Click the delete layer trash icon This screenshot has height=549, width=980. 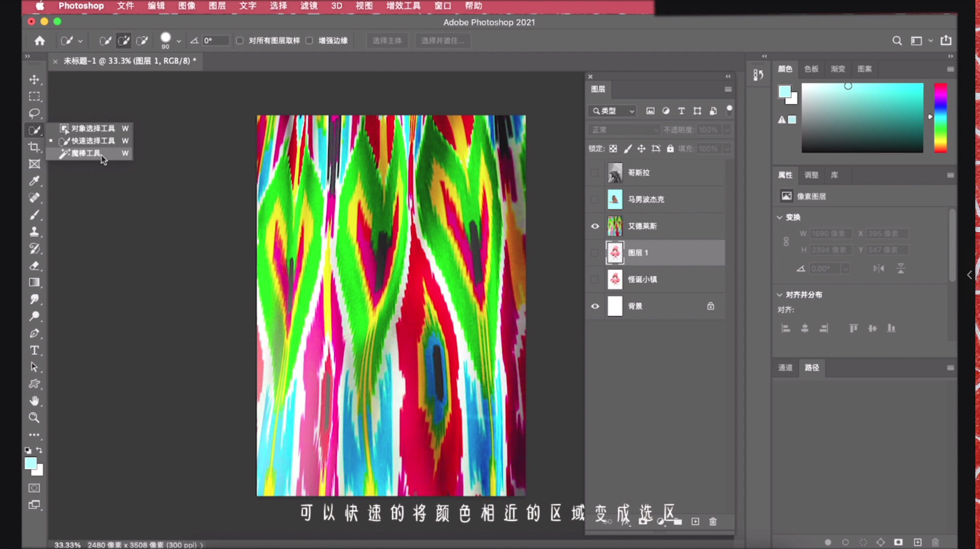pyautogui.click(x=713, y=522)
